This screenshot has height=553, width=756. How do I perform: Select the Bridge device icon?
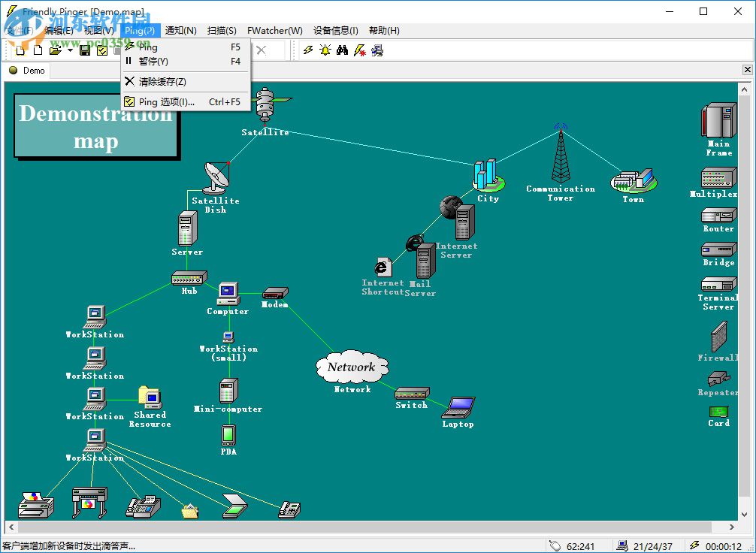pos(718,249)
